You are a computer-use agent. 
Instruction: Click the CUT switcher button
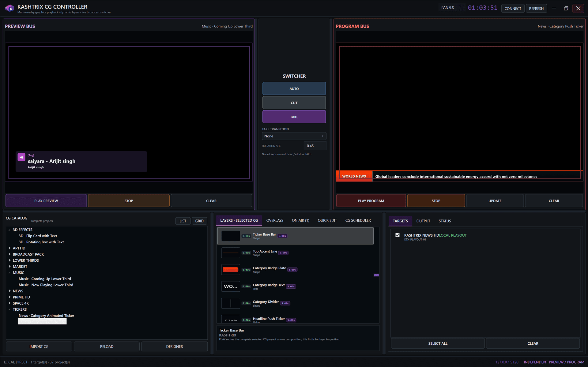click(x=294, y=103)
